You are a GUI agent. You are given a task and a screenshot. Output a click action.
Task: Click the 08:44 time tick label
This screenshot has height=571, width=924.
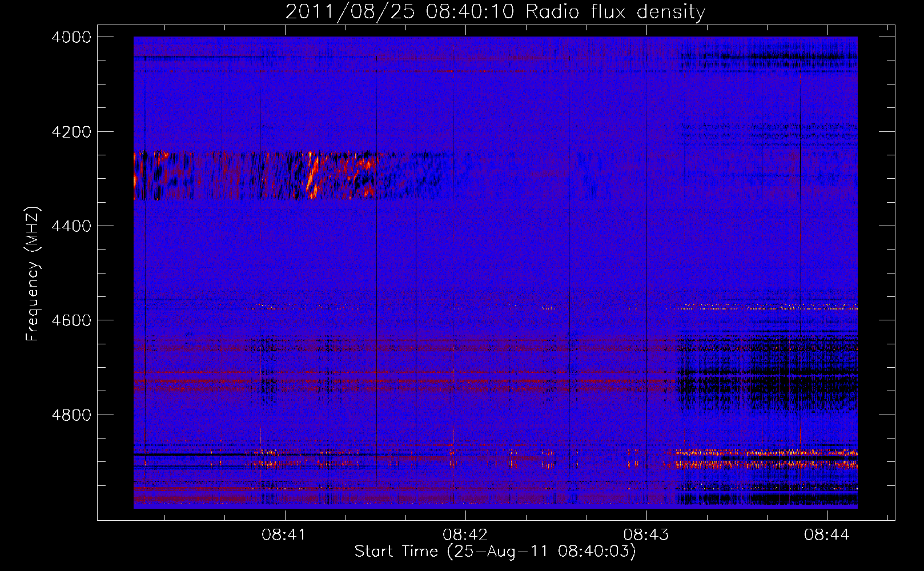(827, 534)
